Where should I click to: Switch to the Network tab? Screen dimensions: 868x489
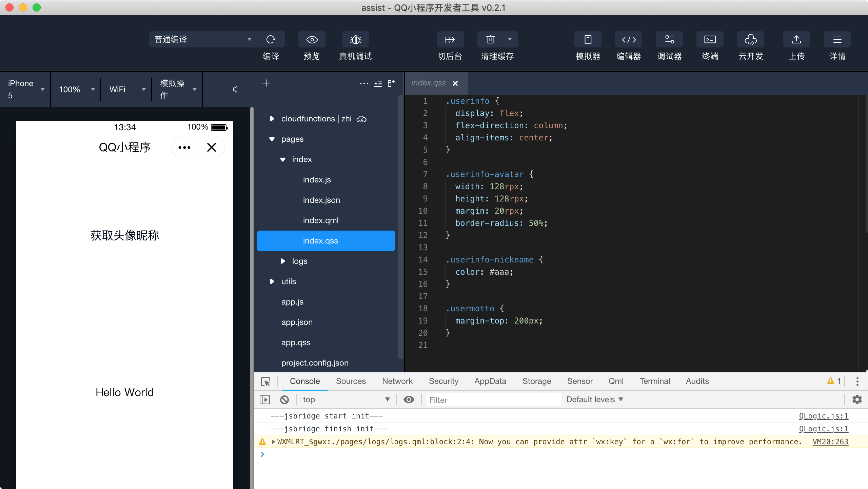pos(397,381)
